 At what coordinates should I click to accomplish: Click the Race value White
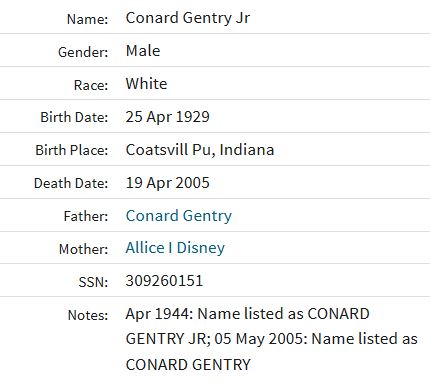(x=146, y=84)
